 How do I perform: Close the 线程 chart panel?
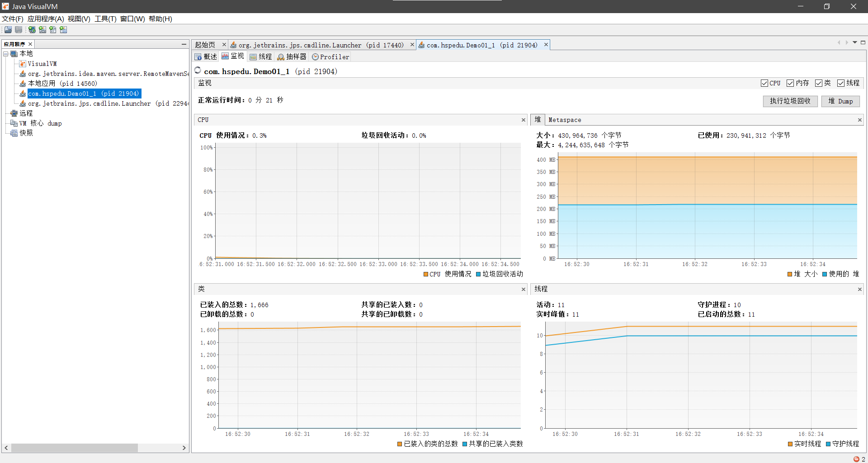coord(860,290)
